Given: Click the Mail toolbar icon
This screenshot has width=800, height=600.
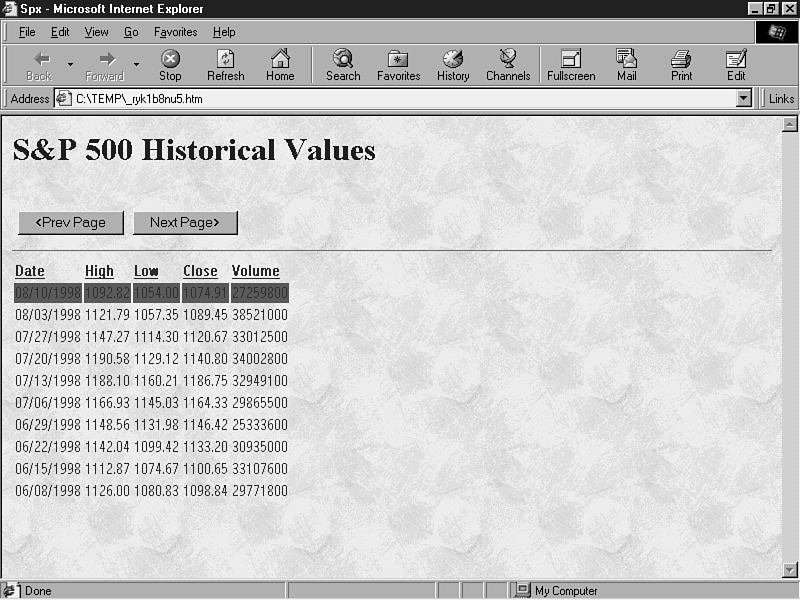Looking at the screenshot, I should point(627,65).
